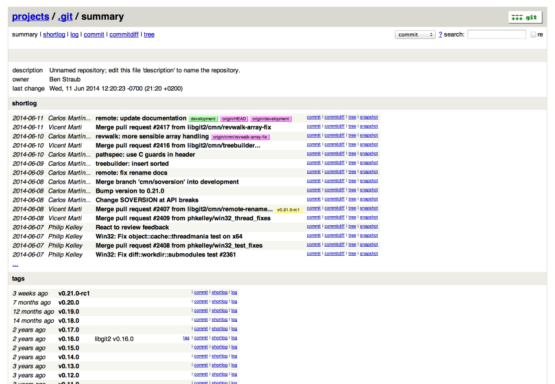
Task: Open 'treebuilder: insert sorted' commit title
Action: tap(132, 164)
